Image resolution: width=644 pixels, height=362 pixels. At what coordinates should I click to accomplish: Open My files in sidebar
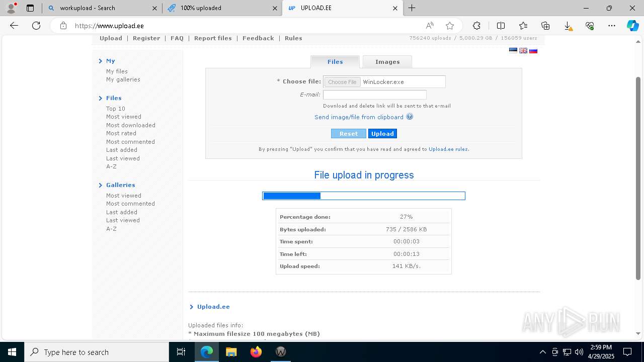pyautogui.click(x=117, y=71)
